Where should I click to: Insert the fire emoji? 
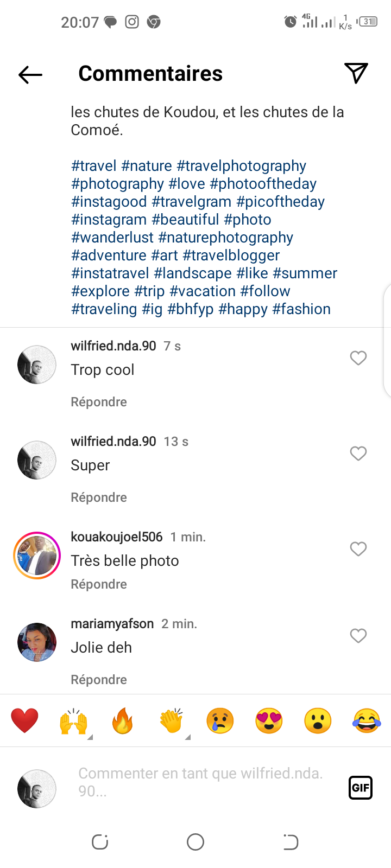[x=123, y=722]
